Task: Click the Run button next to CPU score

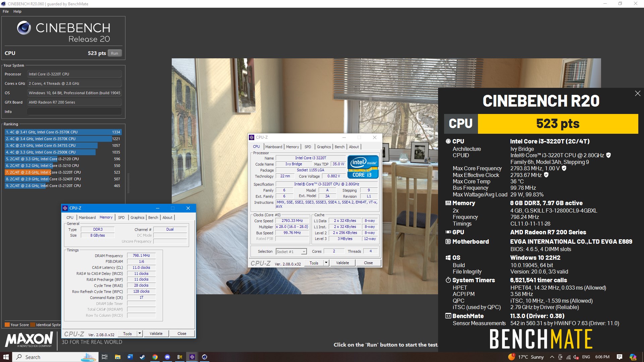Action: [x=114, y=53]
